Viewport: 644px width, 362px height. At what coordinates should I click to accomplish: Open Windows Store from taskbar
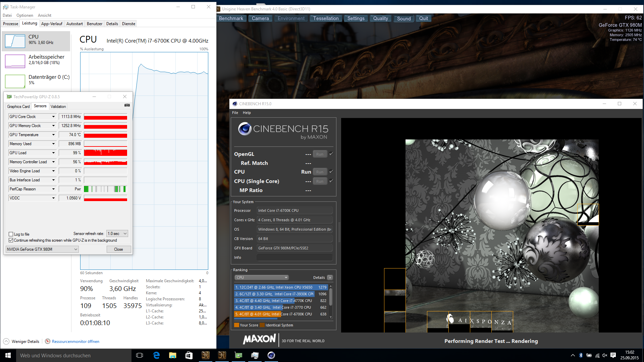point(189,355)
